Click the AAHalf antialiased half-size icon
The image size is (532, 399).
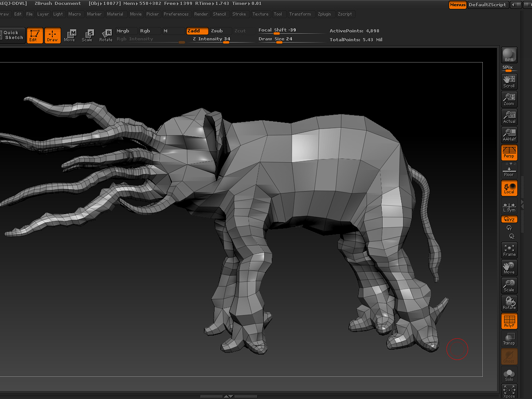pyautogui.click(x=509, y=134)
